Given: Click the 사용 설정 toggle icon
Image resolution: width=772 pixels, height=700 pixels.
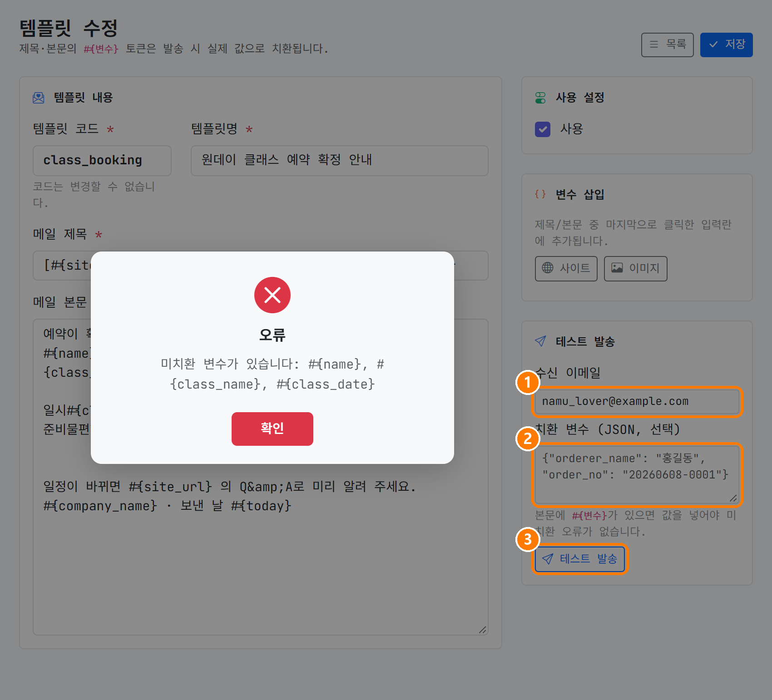Looking at the screenshot, I should pyautogui.click(x=540, y=98).
